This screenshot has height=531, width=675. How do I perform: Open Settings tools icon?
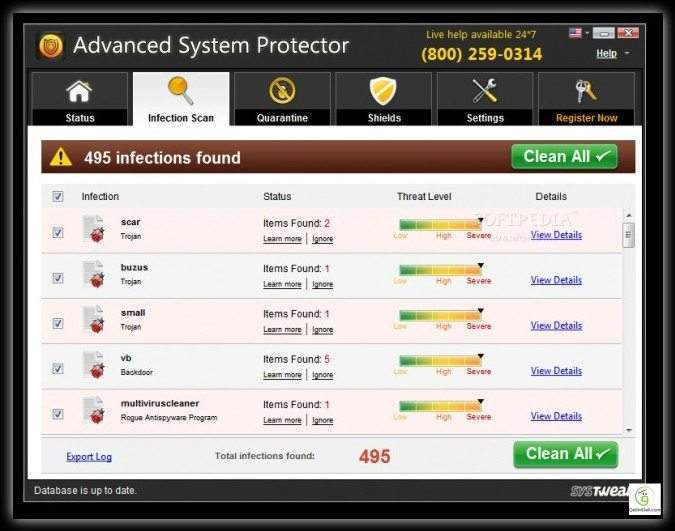point(485,92)
